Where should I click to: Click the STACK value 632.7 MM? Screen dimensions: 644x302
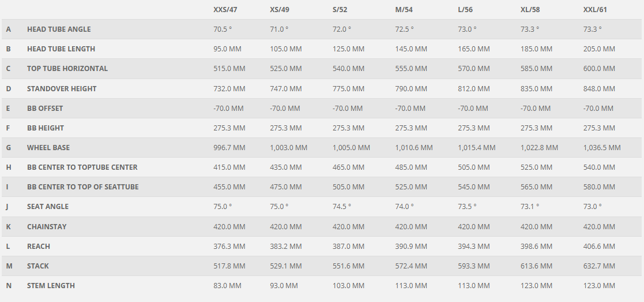tap(599, 266)
